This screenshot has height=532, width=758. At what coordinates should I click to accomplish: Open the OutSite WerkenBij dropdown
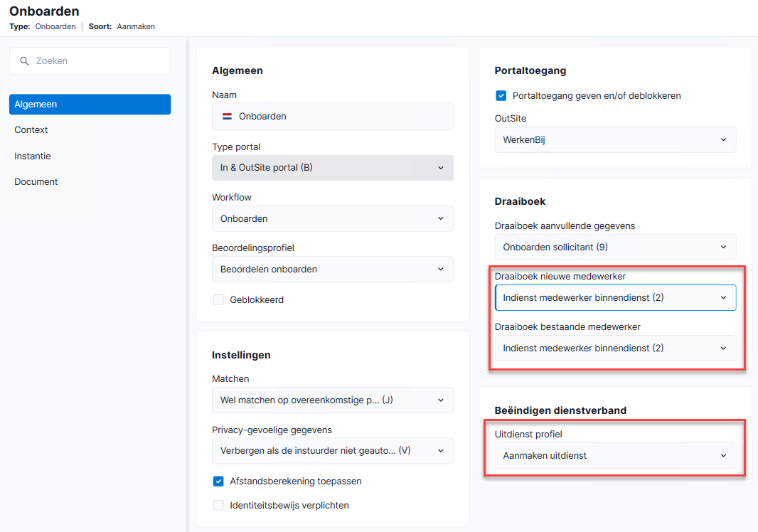tap(615, 140)
